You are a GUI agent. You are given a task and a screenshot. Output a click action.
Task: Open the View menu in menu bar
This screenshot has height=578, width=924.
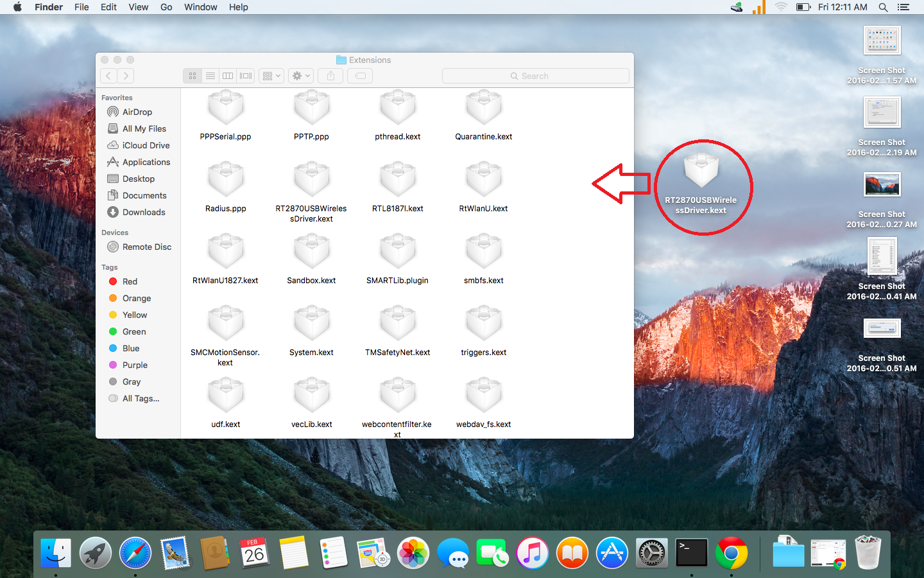pos(138,7)
